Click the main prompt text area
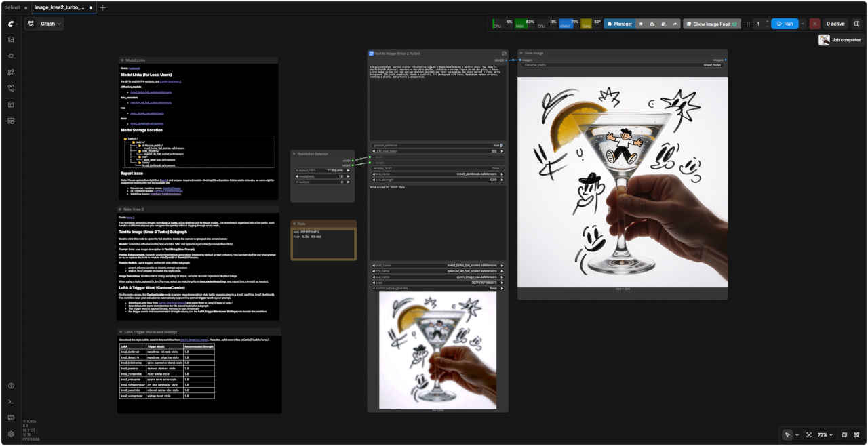Viewport: 868px width, 446px height. (438, 102)
